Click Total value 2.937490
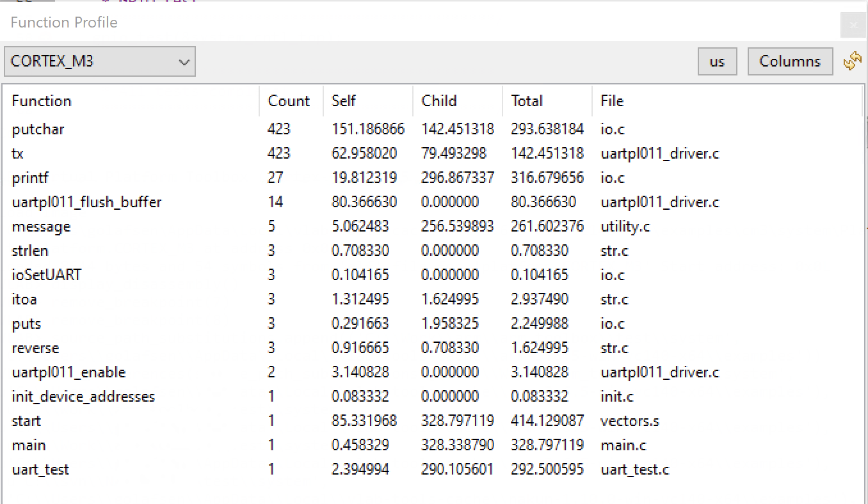The width and height of the screenshot is (868, 504). point(540,299)
